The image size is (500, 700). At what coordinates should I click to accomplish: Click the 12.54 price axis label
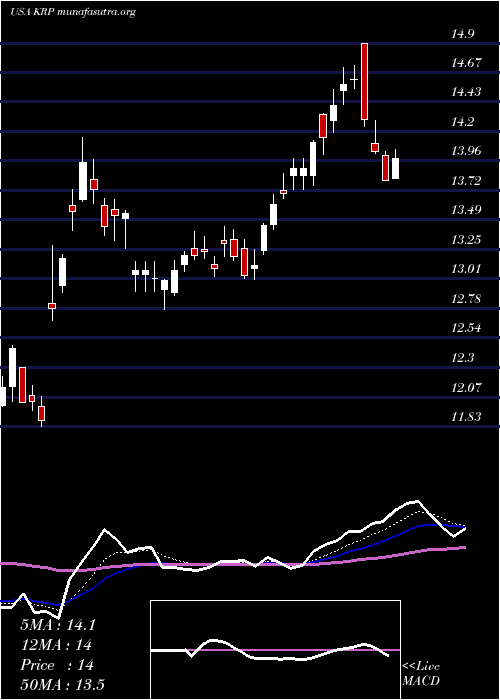[x=467, y=329]
